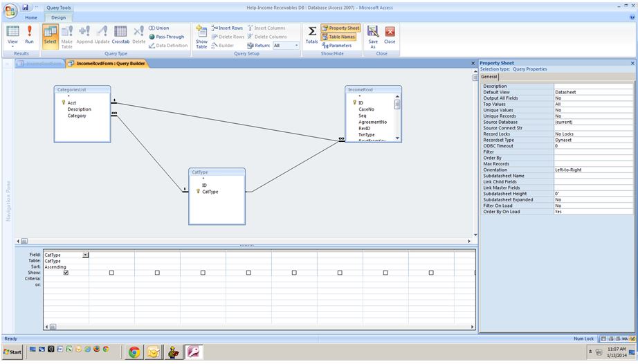Open the View button dropdown arrow
The height and width of the screenshot is (364, 638).
tap(12, 46)
